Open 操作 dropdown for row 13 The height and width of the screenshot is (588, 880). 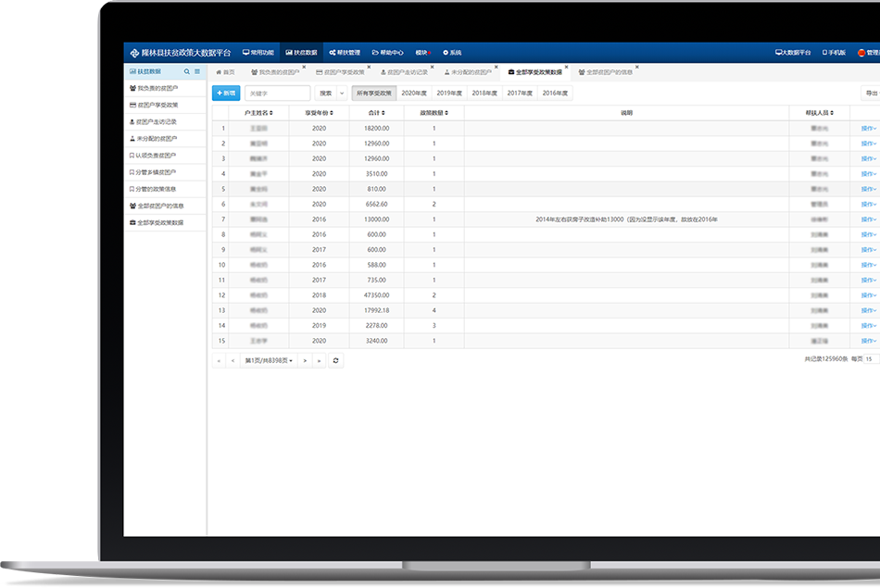[869, 310]
